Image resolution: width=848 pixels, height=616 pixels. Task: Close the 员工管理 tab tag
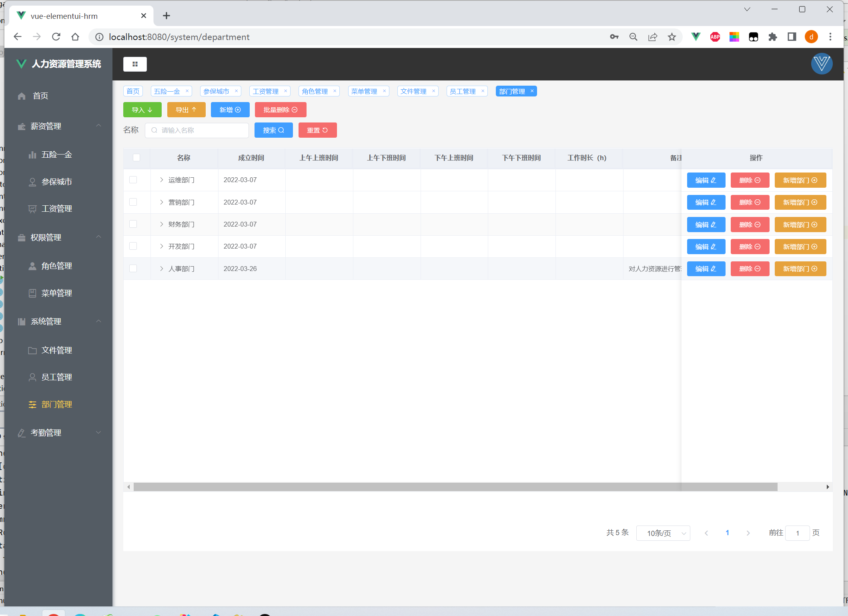(x=483, y=91)
